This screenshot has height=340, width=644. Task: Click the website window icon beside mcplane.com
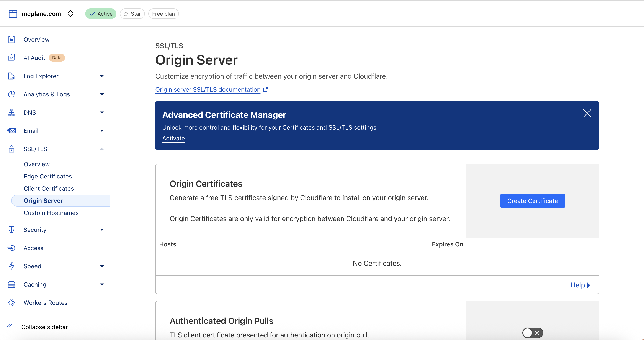(x=13, y=14)
